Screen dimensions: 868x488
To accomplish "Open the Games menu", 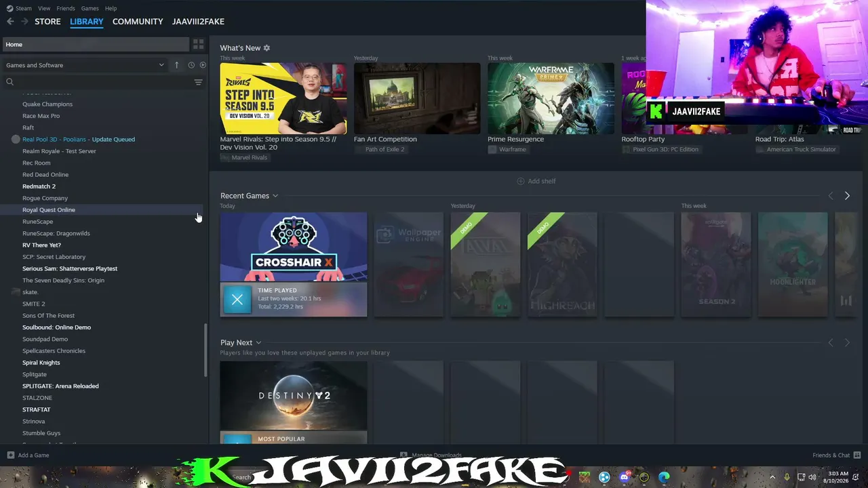I will (90, 8).
